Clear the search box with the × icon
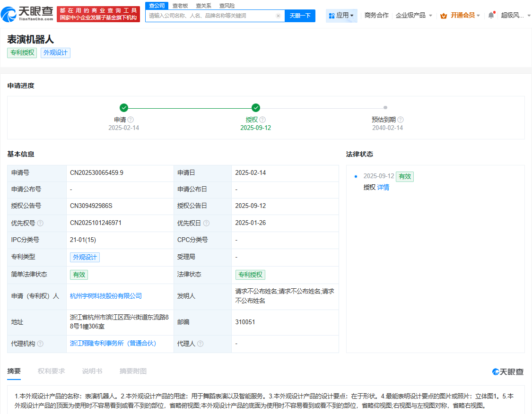The height and width of the screenshot is (414, 532). tap(278, 16)
